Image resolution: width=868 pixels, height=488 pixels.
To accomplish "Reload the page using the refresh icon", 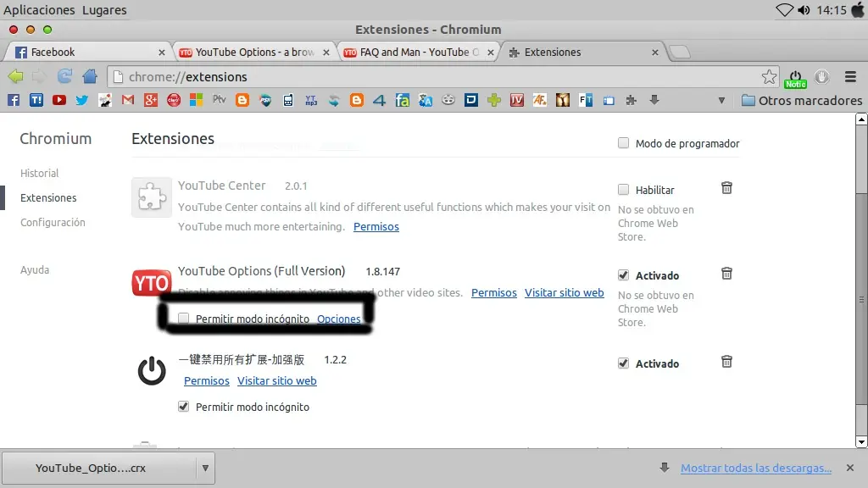I will click(64, 76).
